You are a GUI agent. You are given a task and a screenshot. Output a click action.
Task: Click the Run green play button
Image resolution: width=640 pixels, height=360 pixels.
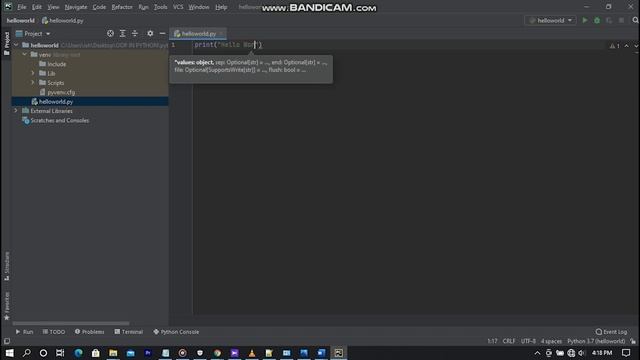tap(584, 20)
